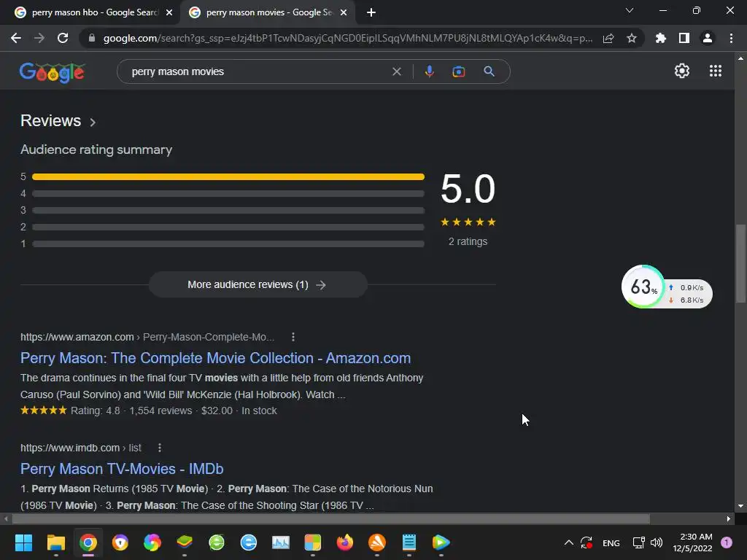Open a new browser tab
The height and width of the screenshot is (560, 747).
pyautogui.click(x=371, y=12)
